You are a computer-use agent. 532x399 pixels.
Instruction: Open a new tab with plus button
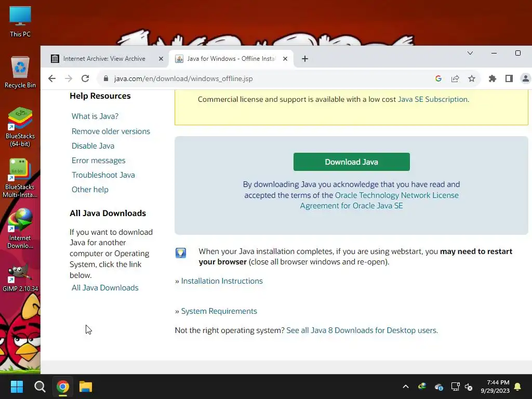point(304,59)
